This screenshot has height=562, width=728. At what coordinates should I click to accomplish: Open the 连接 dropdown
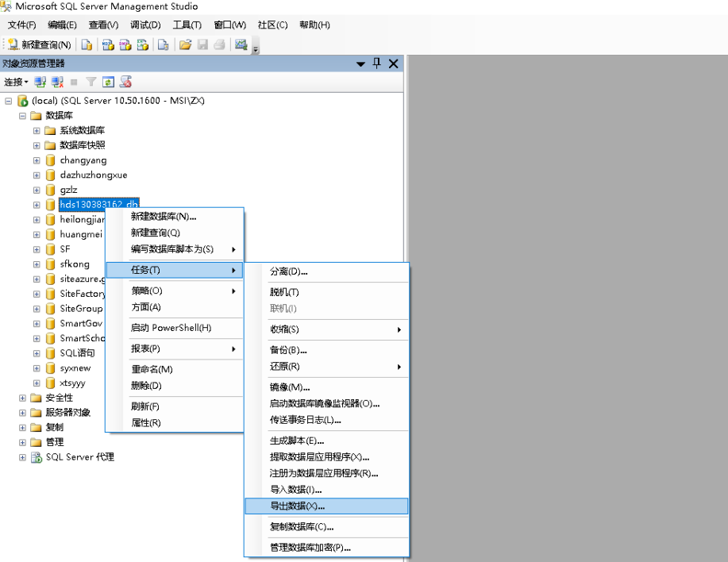pos(16,82)
